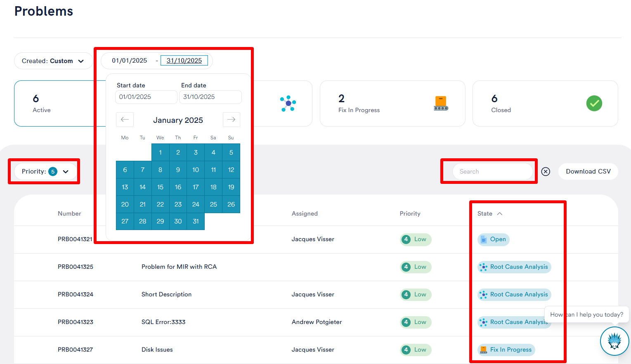Click the Start date input in popup
631x364 pixels.
click(x=146, y=97)
